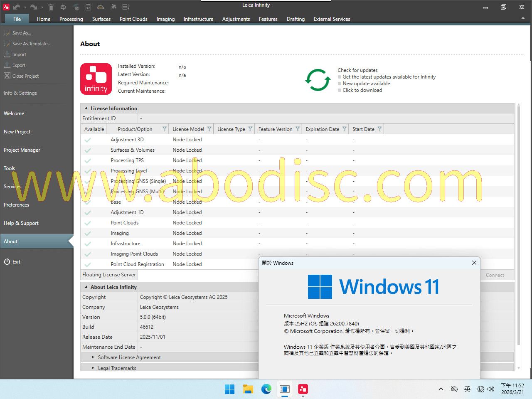Switch to the Point Clouds ribbon tab

(133, 19)
